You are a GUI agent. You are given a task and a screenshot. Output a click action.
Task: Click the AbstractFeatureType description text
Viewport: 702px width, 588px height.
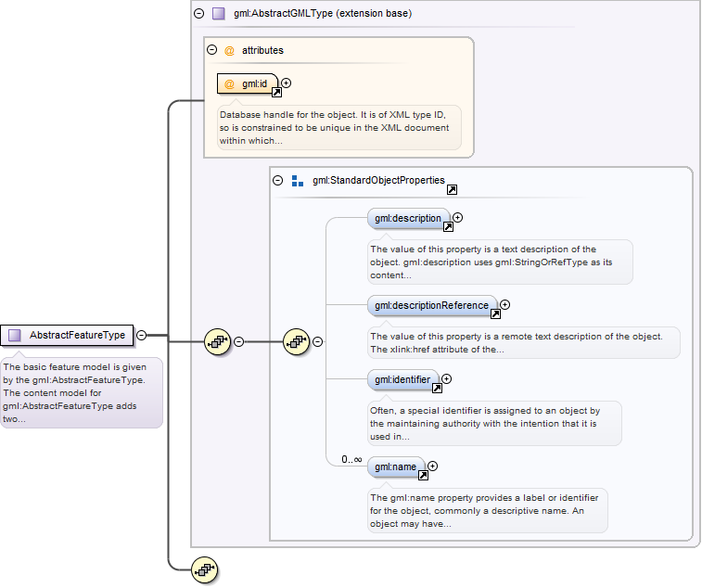coord(82,392)
